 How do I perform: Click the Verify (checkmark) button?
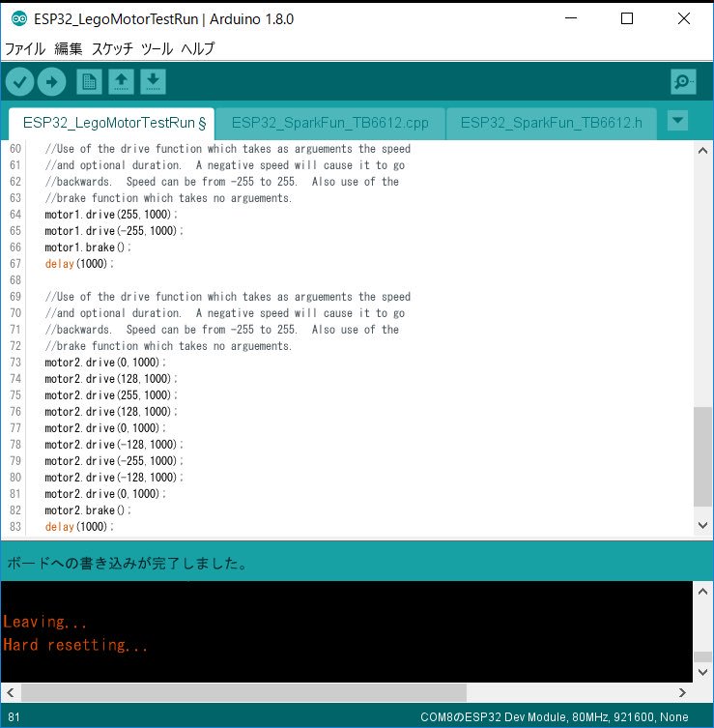click(19, 82)
